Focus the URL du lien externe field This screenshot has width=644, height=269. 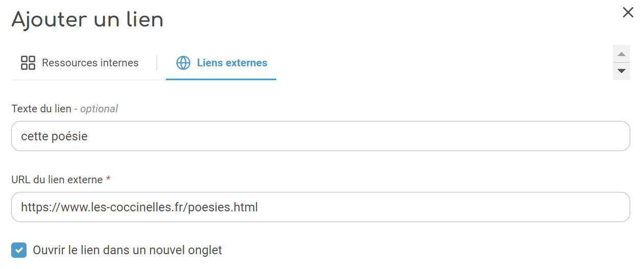click(x=320, y=207)
